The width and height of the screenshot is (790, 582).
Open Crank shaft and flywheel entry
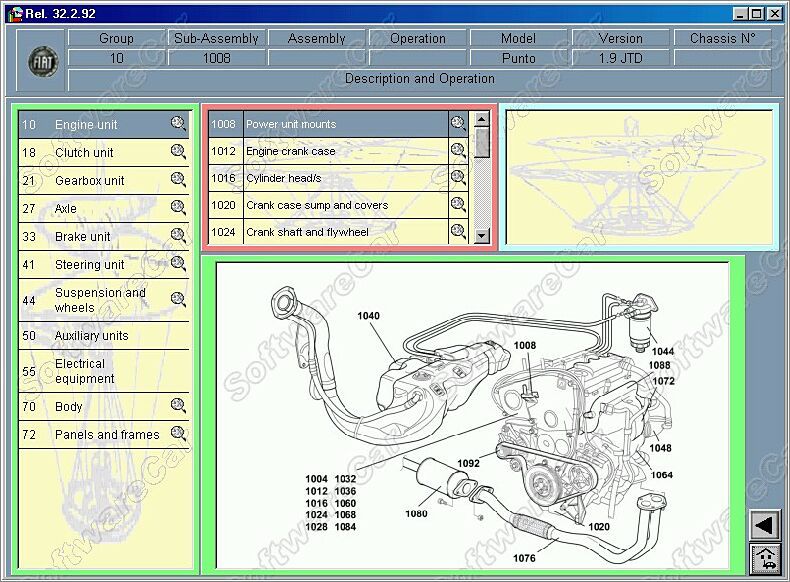point(307,232)
